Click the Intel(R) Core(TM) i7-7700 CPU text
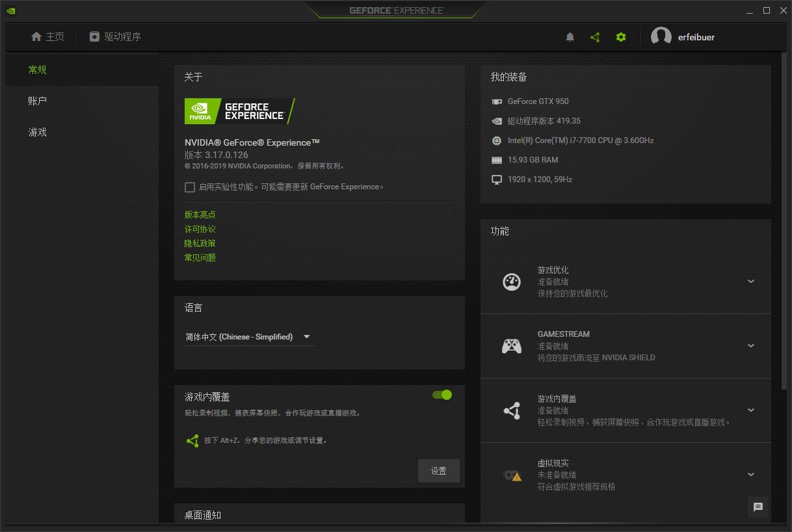The height and width of the screenshot is (532, 792). pyautogui.click(x=581, y=140)
